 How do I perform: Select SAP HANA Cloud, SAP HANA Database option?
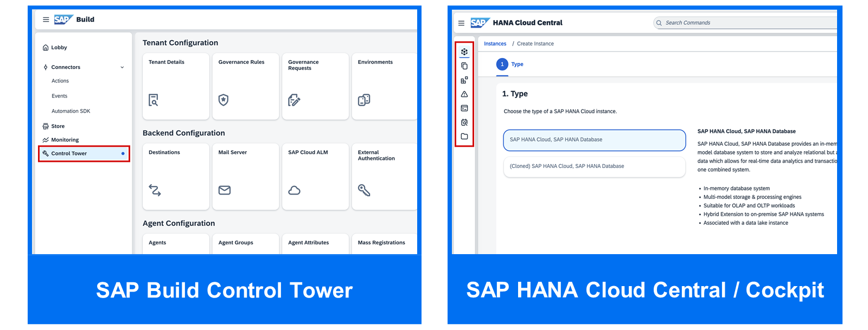(x=595, y=140)
